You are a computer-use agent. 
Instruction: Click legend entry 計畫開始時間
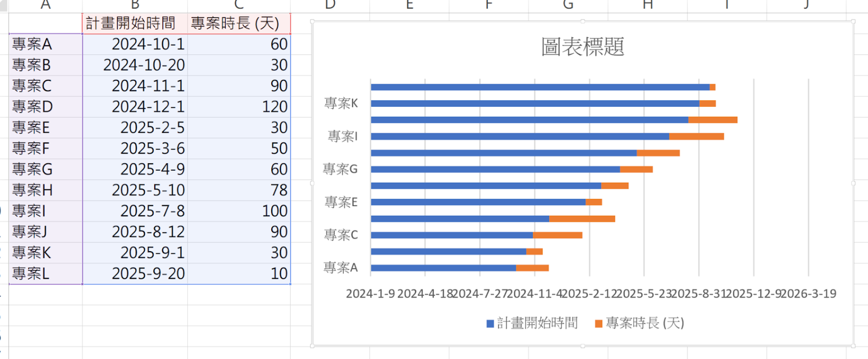pyautogui.click(x=532, y=323)
